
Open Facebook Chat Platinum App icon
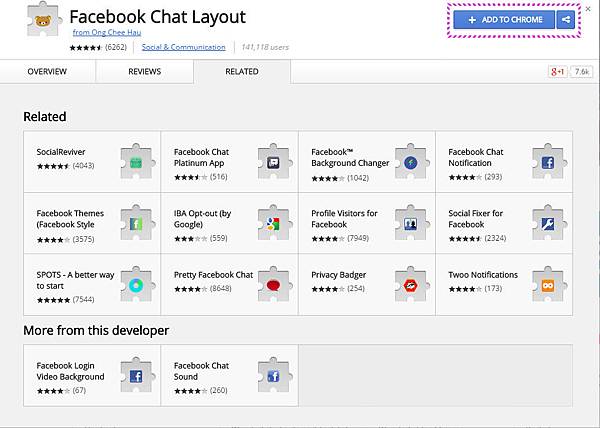(x=275, y=161)
